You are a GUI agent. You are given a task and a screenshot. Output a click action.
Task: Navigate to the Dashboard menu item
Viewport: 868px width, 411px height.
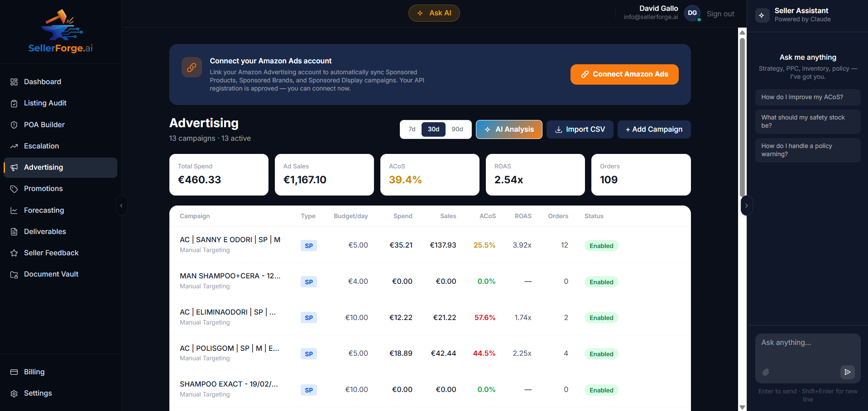click(x=42, y=81)
